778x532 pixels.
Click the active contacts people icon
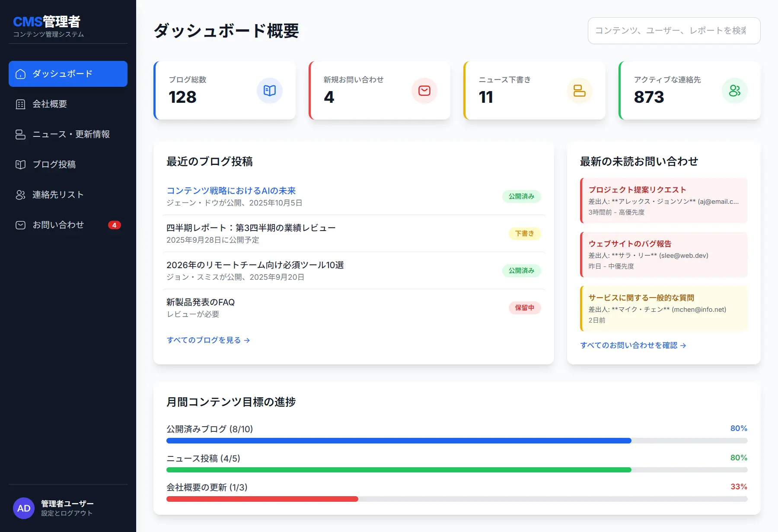pos(734,91)
